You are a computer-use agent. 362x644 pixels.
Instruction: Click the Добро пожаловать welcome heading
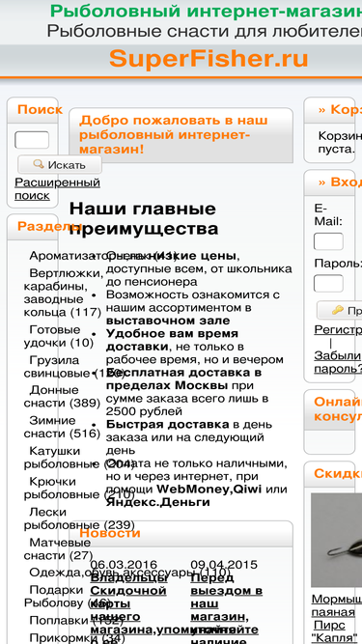point(174,135)
